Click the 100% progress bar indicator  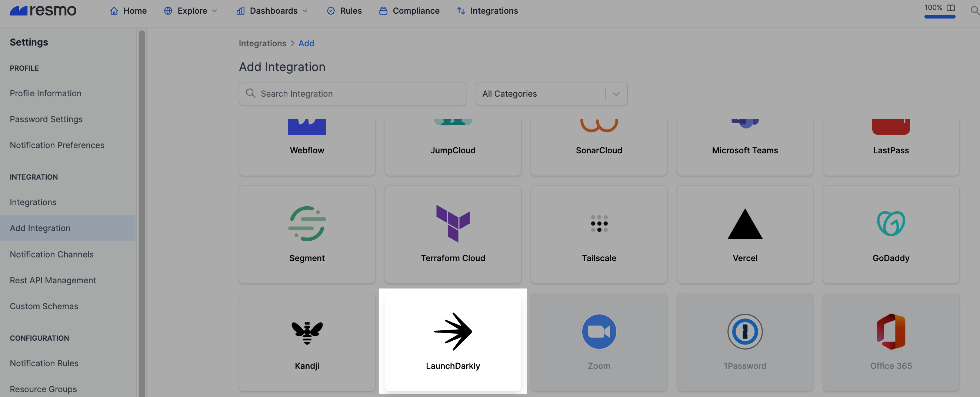pyautogui.click(x=939, y=16)
